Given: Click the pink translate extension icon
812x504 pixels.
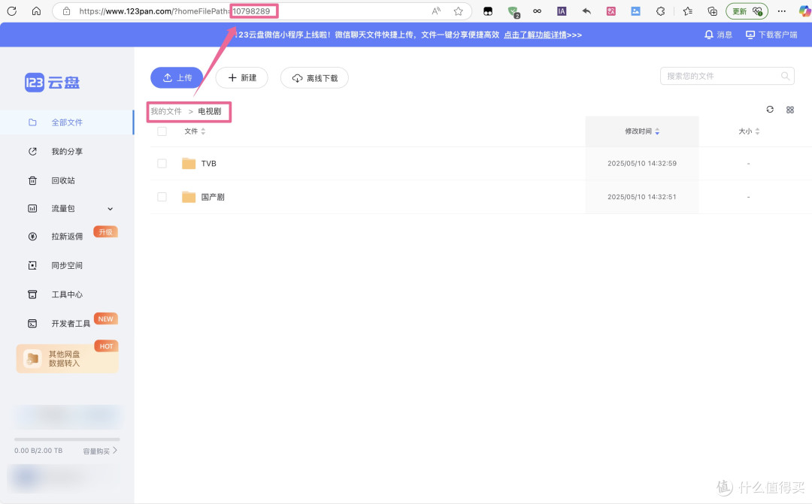Looking at the screenshot, I should click(x=611, y=11).
